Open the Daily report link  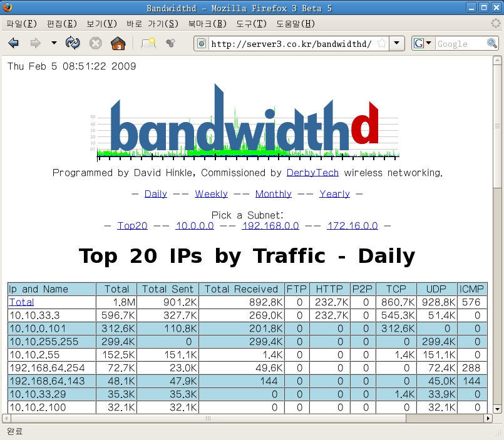[155, 194]
